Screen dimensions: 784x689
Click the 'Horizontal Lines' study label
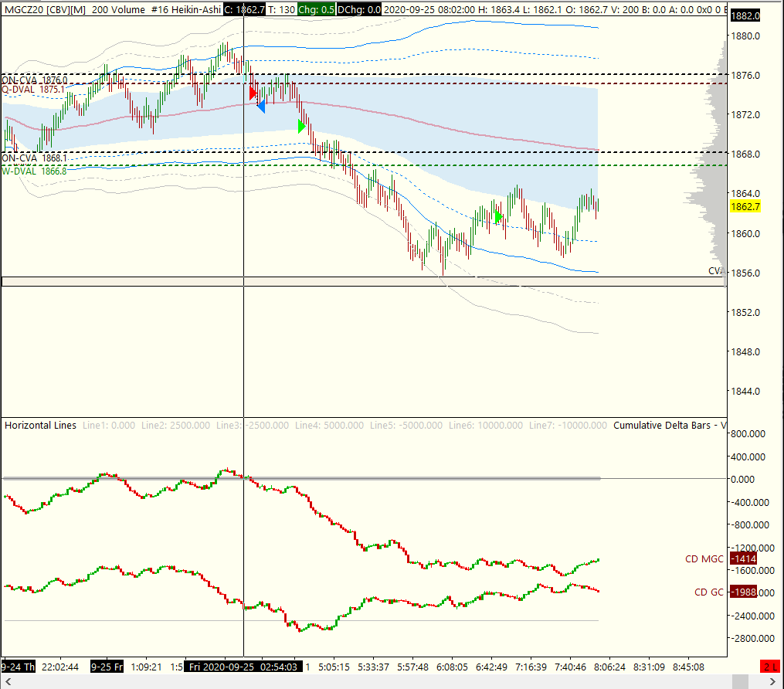coord(40,425)
